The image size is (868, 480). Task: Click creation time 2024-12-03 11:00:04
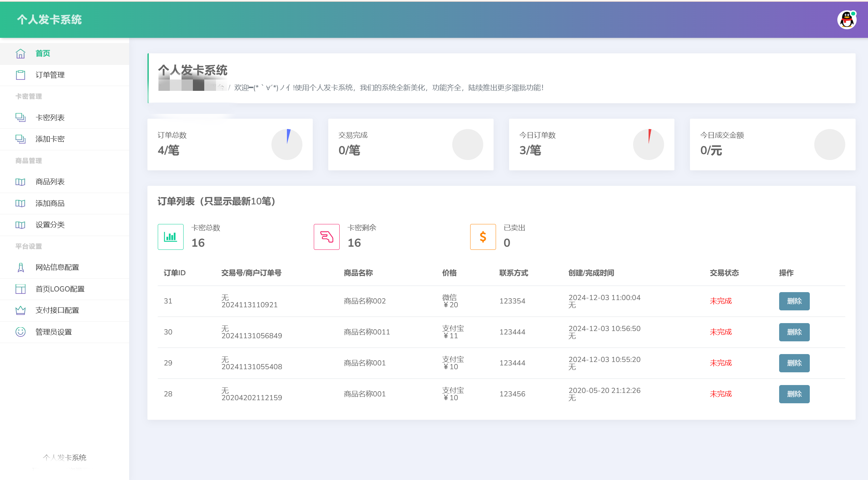pyautogui.click(x=604, y=298)
